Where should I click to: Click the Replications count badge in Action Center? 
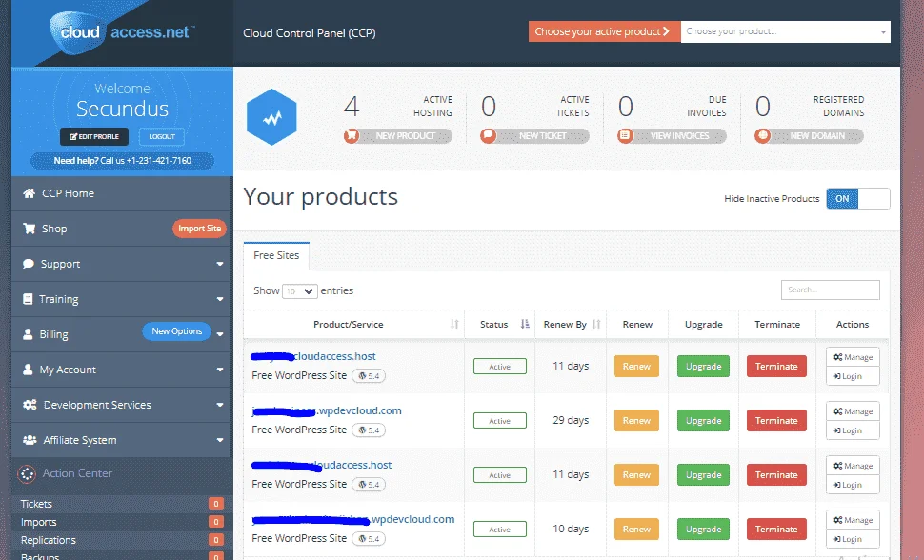[215, 540]
